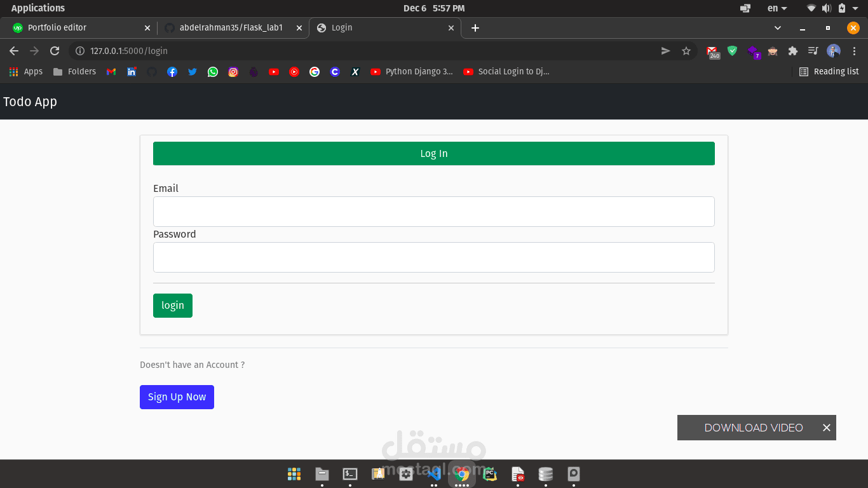Open the LinkedIn bookmark icon

coord(131,71)
